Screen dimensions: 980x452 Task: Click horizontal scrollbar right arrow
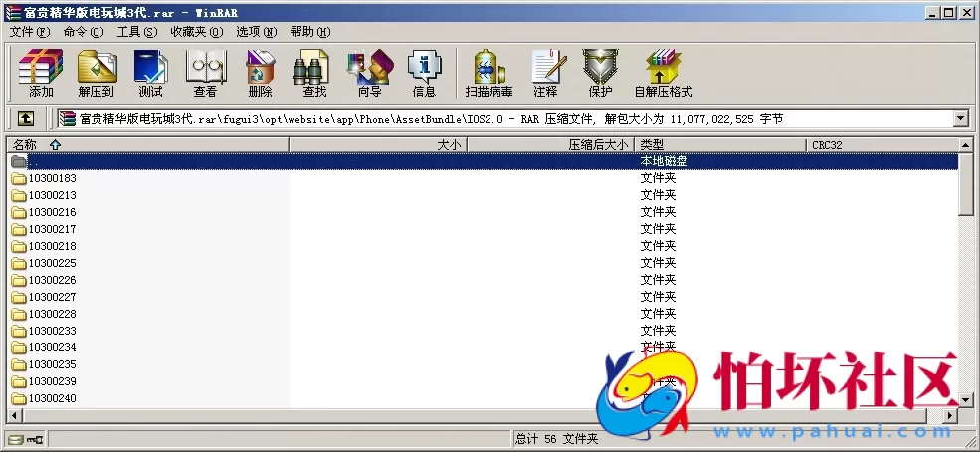[951, 415]
